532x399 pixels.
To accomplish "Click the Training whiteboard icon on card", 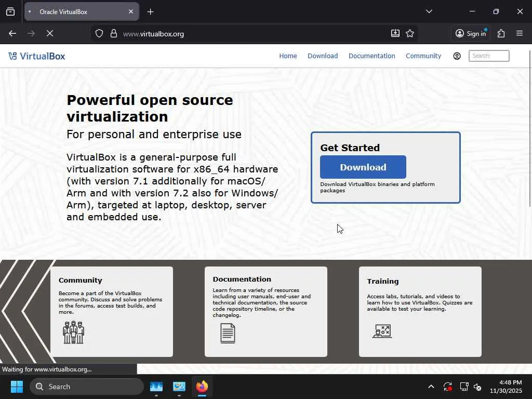I will (382, 331).
